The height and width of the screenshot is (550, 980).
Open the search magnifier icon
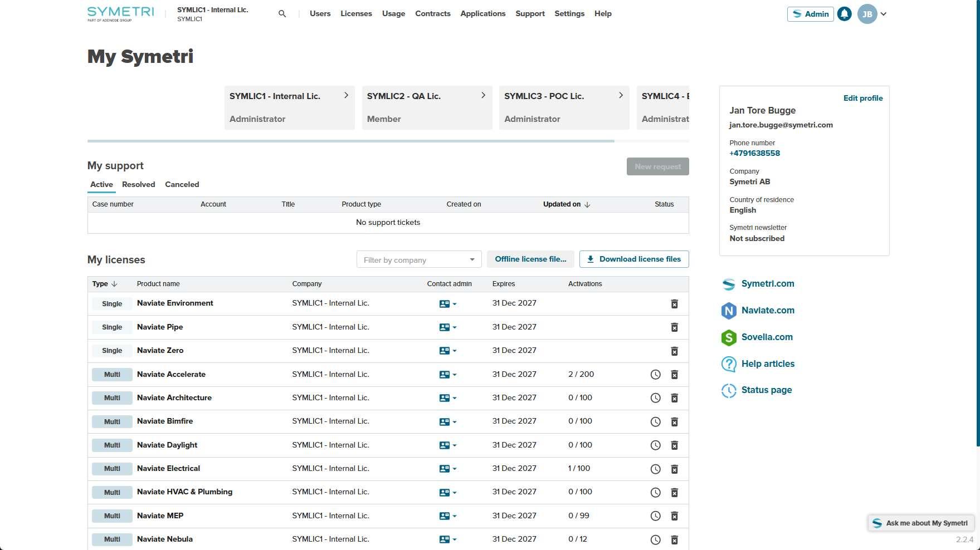(x=282, y=14)
